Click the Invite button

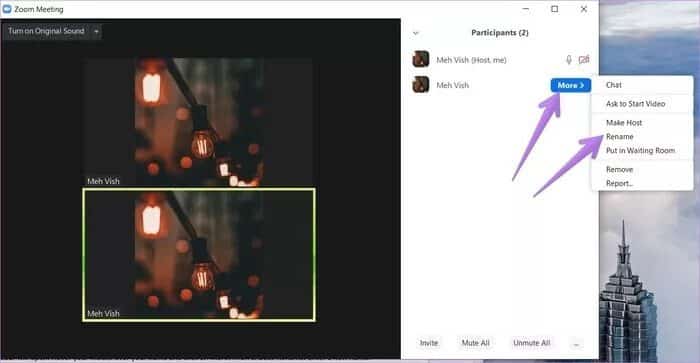pyautogui.click(x=429, y=343)
